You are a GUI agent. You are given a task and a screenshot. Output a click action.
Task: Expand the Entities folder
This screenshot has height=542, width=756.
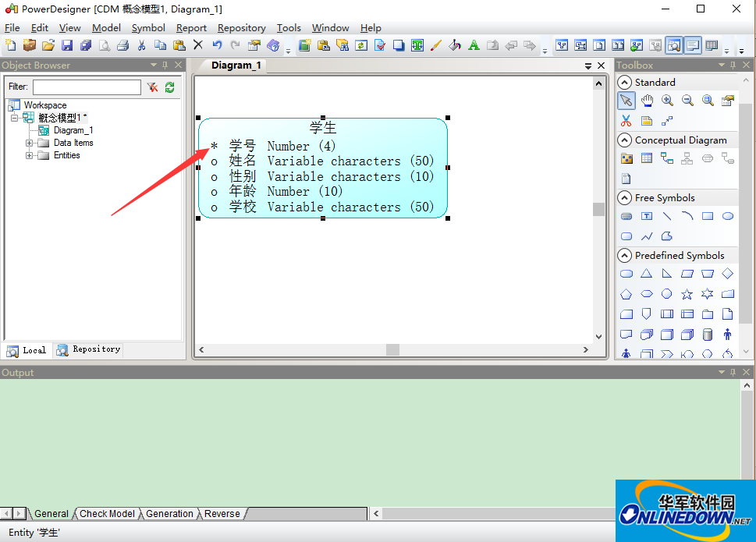click(30, 156)
